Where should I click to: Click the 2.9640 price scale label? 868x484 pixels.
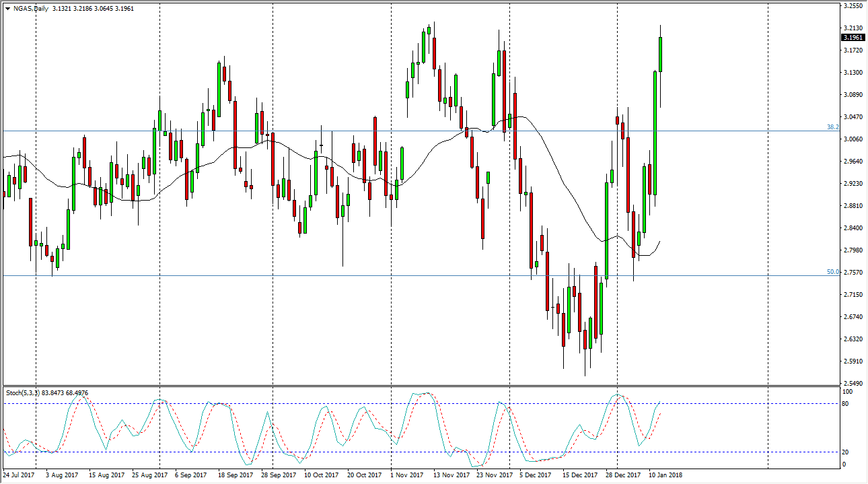click(853, 162)
